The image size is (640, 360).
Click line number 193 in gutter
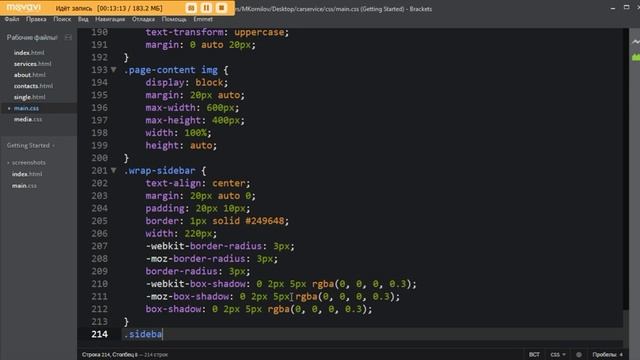click(99, 70)
